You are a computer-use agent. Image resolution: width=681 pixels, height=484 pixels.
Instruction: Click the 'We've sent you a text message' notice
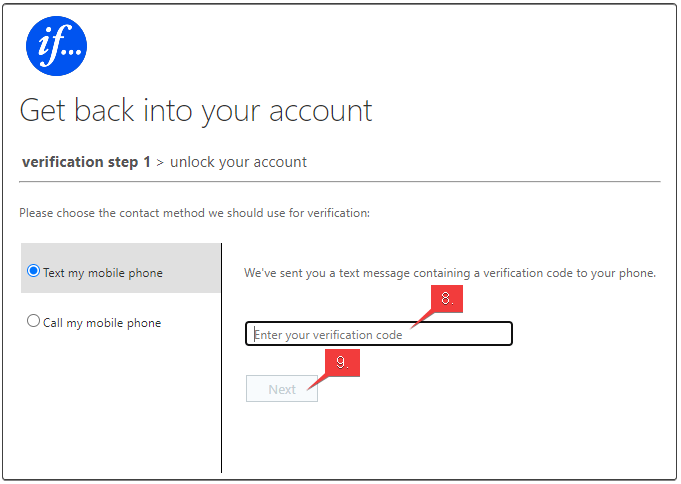pos(450,273)
